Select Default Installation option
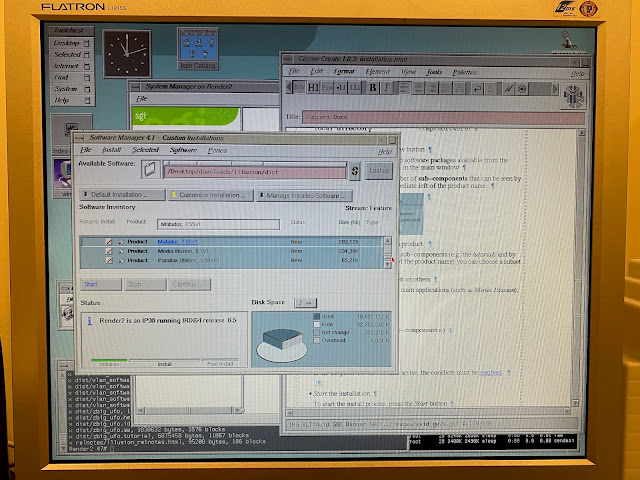This screenshot has height=480, width=640. click(122, 194)
